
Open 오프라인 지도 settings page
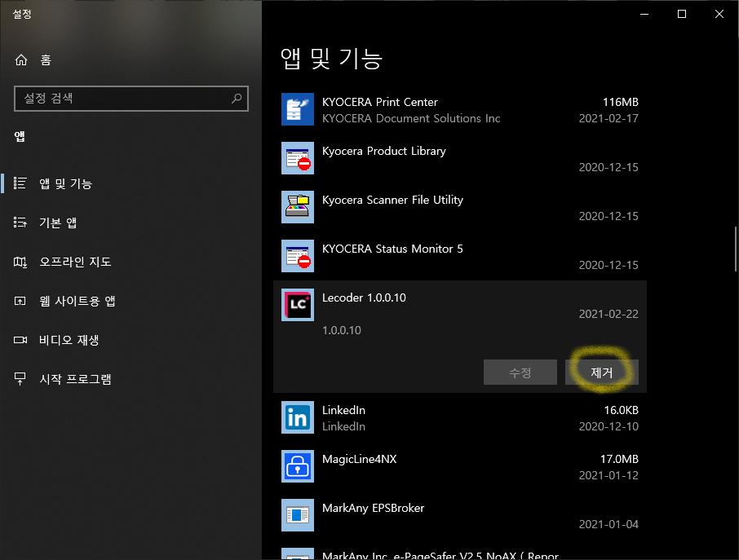click(75, 262)
